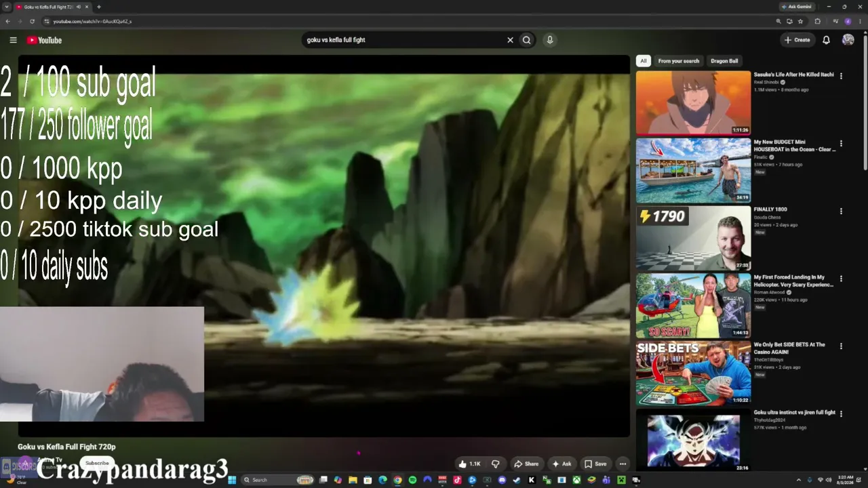Open Sasuke's Life After He Killed Itachi thumbnail
Viewport: 868px width, 488px height.
(x=693, y=103)
